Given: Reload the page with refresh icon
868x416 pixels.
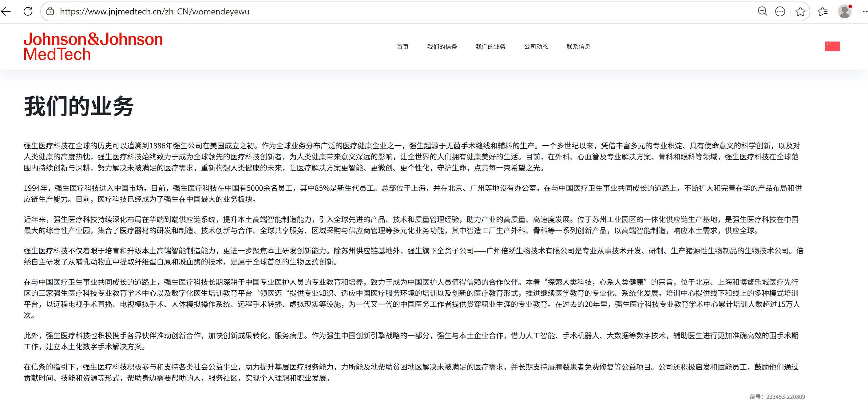Looking at the screenshot, I should click(28, 11).
